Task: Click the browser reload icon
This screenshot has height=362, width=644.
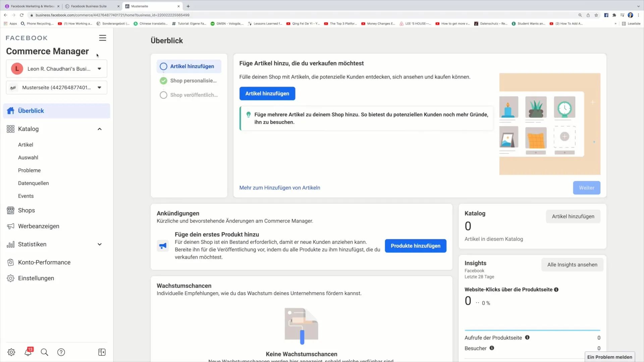Action: click(22, 15)
